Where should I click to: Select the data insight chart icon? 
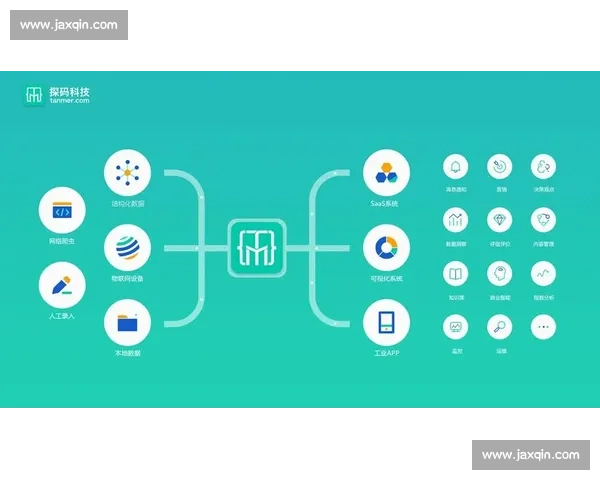click(456, 219)
